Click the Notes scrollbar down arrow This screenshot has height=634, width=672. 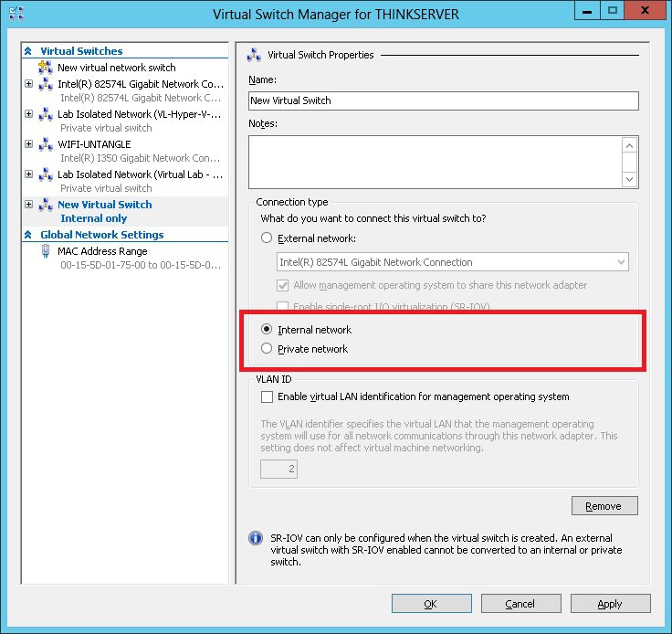[x=629, y=179]
